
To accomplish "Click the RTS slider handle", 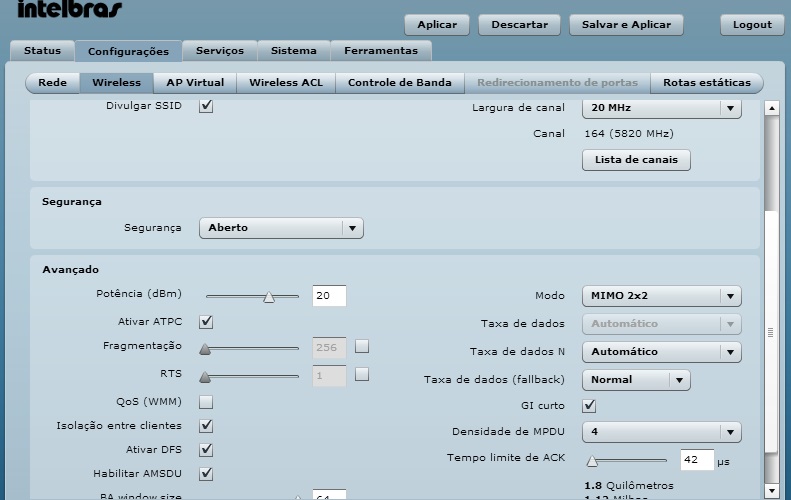I will [205, 377].
